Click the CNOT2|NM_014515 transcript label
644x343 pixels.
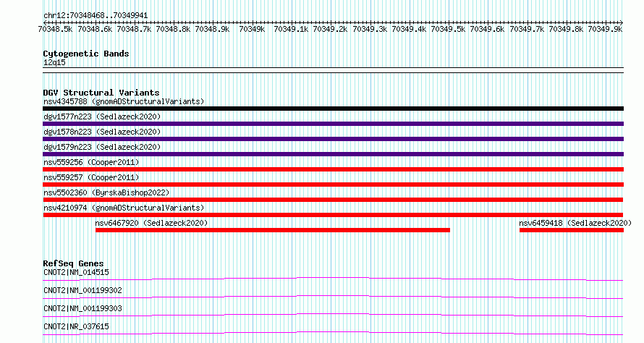pos(76,272)
